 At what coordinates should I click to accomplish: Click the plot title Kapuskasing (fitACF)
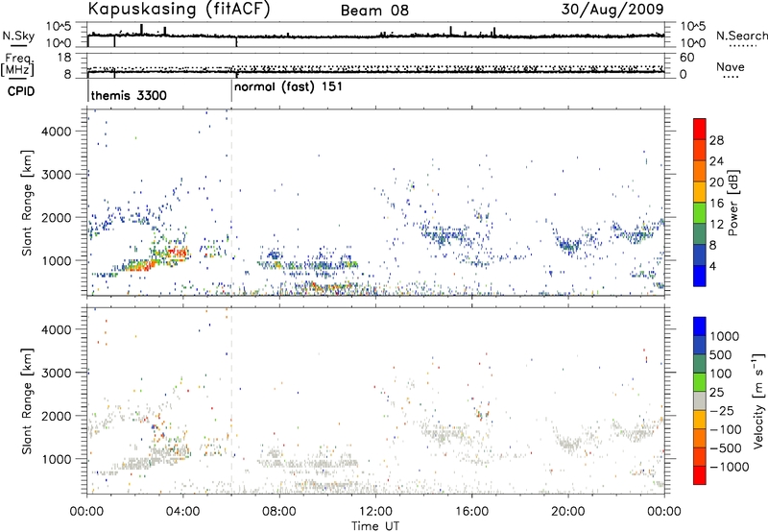click(179, 10)
